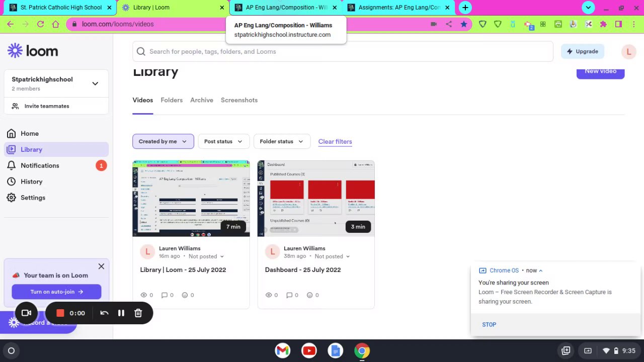
Task: Click the comments icon on Dashboard video
Action: point(289,295)
